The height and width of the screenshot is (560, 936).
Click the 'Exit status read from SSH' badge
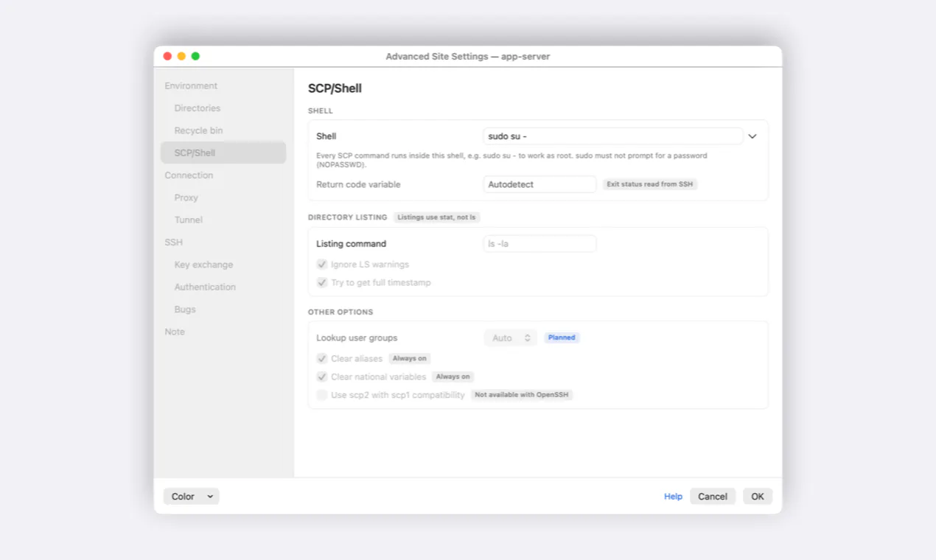(650, 184)
